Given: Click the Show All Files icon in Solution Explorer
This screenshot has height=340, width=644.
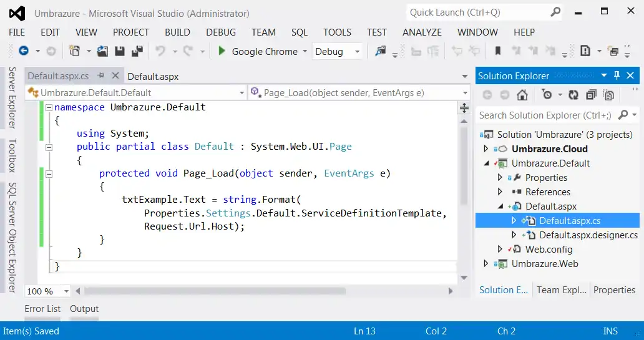Looking at the screenshot, I should coord(608,95).
